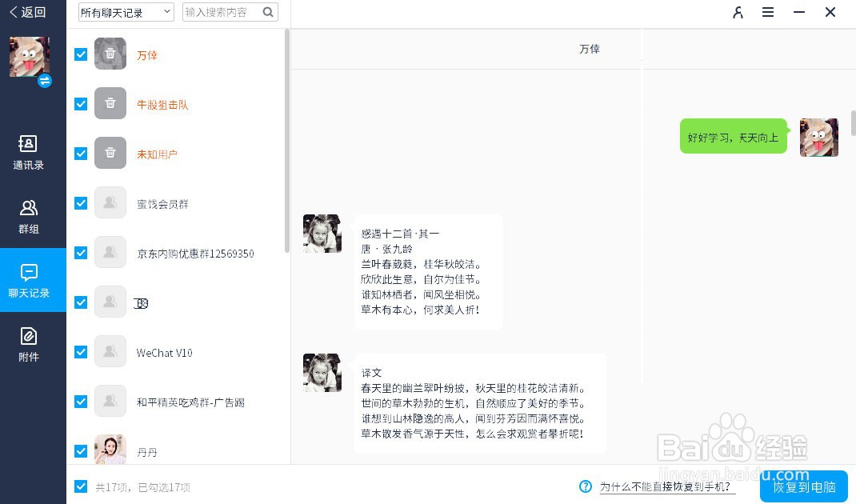Click the question mark help icon near 恢复到电脑
Image resolution: width=856 pixels, height=504 pixels.
tap(587, 486)
